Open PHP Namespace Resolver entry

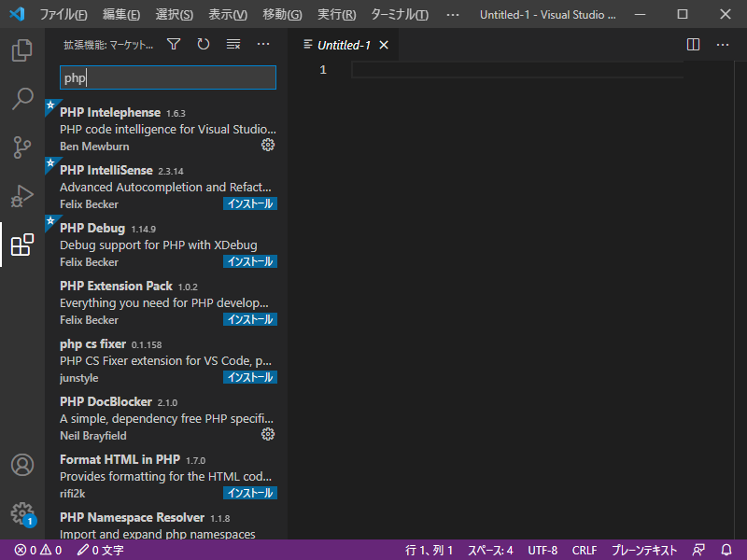tap(166, 523)
